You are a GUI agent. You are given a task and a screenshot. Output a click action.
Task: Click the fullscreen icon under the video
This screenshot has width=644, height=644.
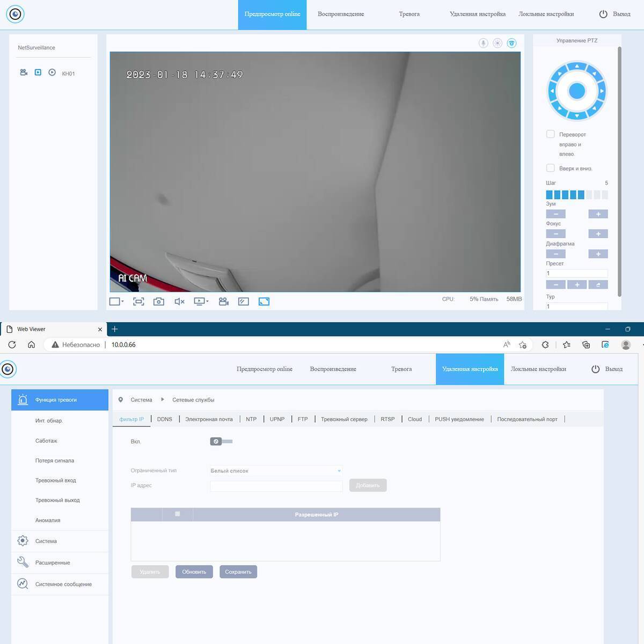click(x=264, y=302)
